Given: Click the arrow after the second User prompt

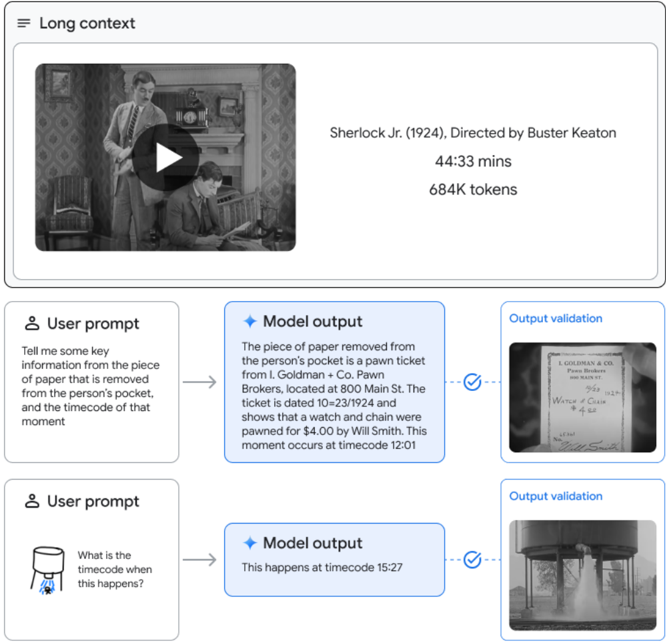Looking at the screenshot, I should click(200, 560).
